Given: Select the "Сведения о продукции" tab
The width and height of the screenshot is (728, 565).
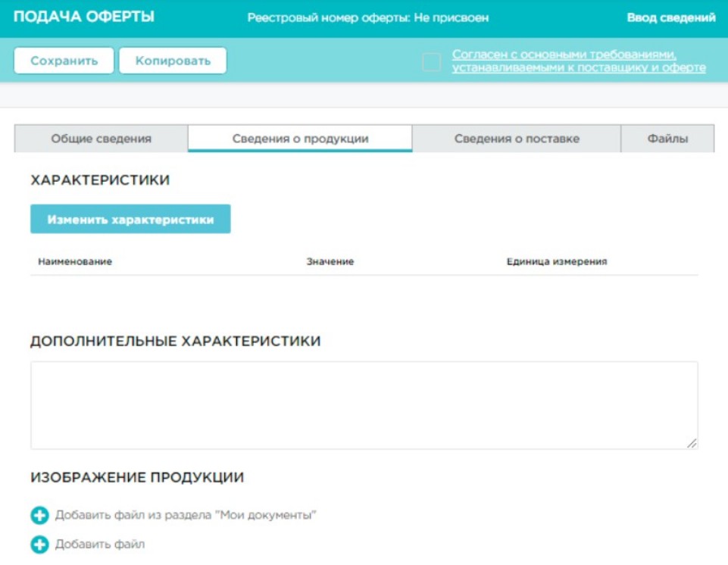Looking at the screenshot, I should 300,139.
